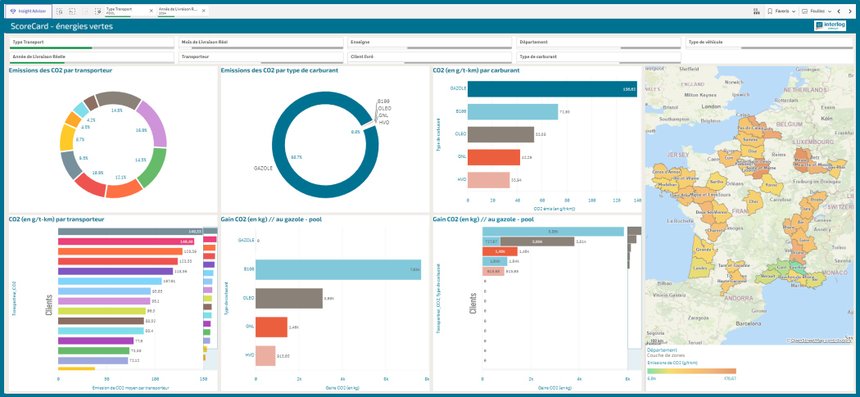Open the Enseigne filter pane
This screenshot has height=397, width=860.
point(429,43)
